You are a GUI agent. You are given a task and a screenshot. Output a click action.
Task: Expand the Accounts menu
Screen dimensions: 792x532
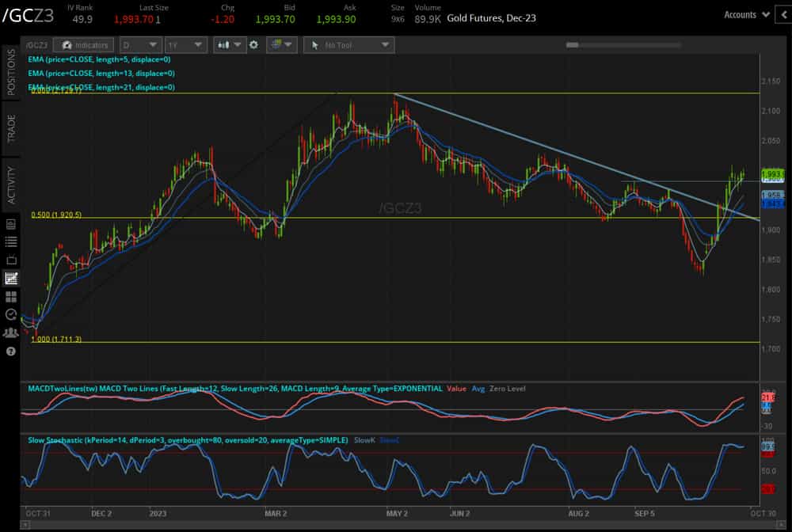pos(746,14)
